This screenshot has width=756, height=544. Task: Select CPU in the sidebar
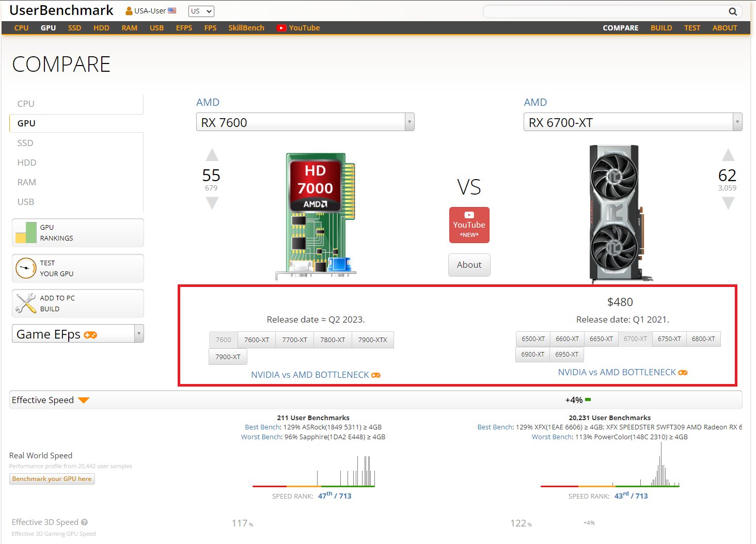click(x=76, y=104)
